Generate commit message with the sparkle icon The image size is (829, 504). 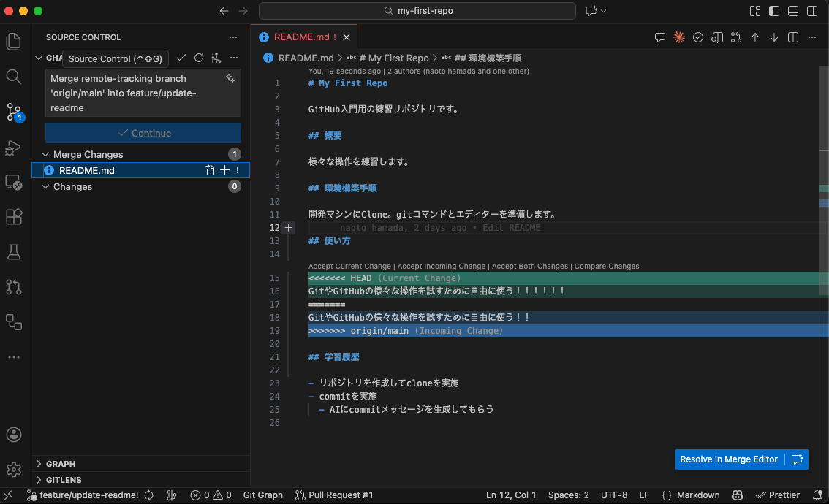point(230,77)
